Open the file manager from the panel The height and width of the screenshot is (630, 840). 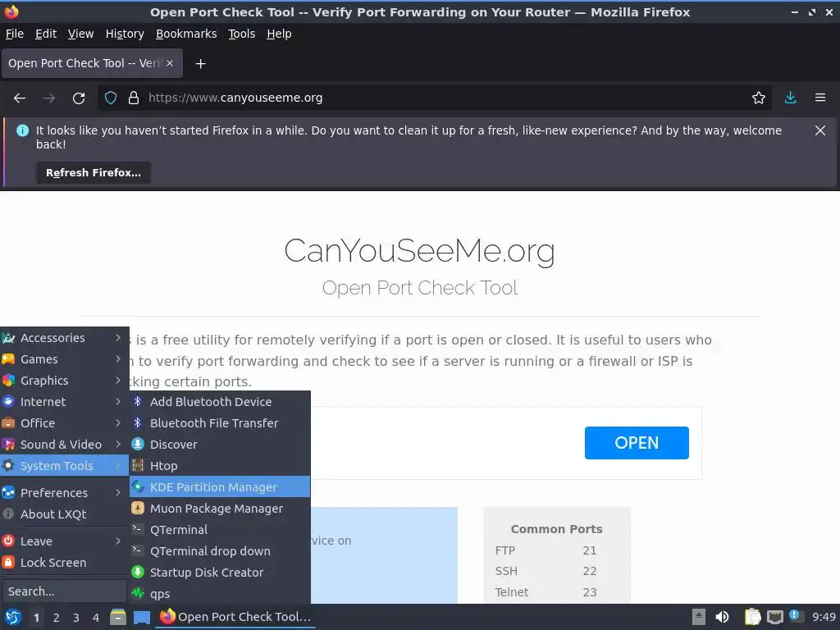pyautogui.click(x=118, y=617)
